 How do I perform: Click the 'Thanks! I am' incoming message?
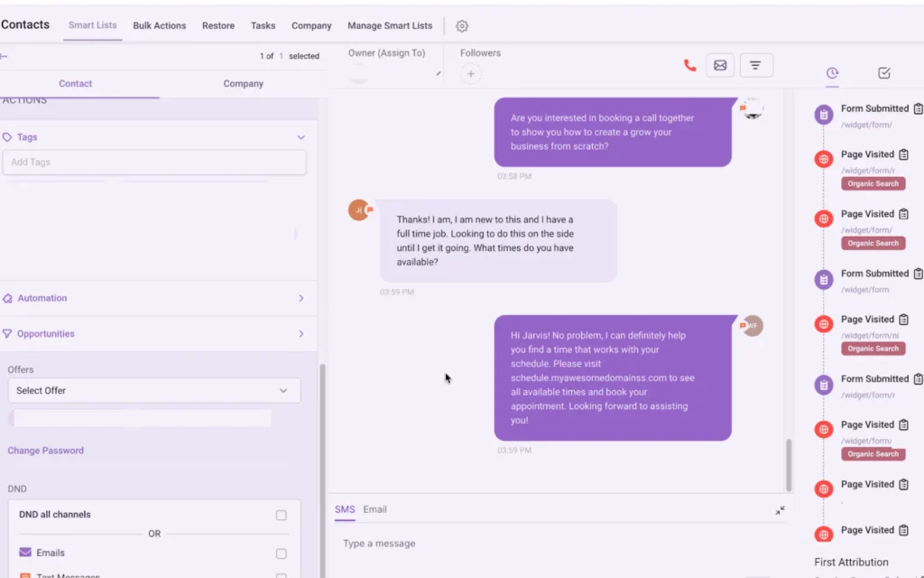coord(498,240)
